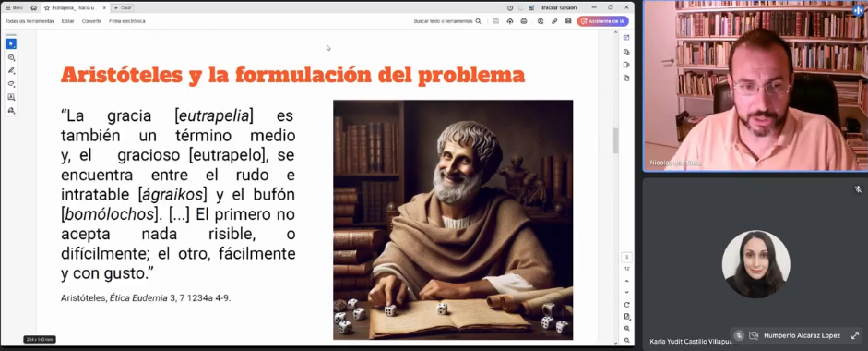Click the search magnifier icon
This screenshot has width=868, height=351.
479,21
